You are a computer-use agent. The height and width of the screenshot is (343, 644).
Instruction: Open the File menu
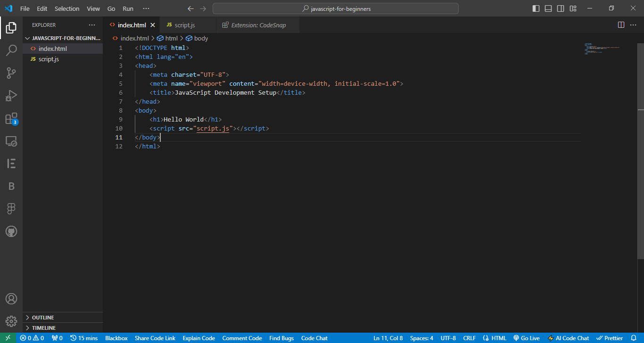tap(25, 8)
